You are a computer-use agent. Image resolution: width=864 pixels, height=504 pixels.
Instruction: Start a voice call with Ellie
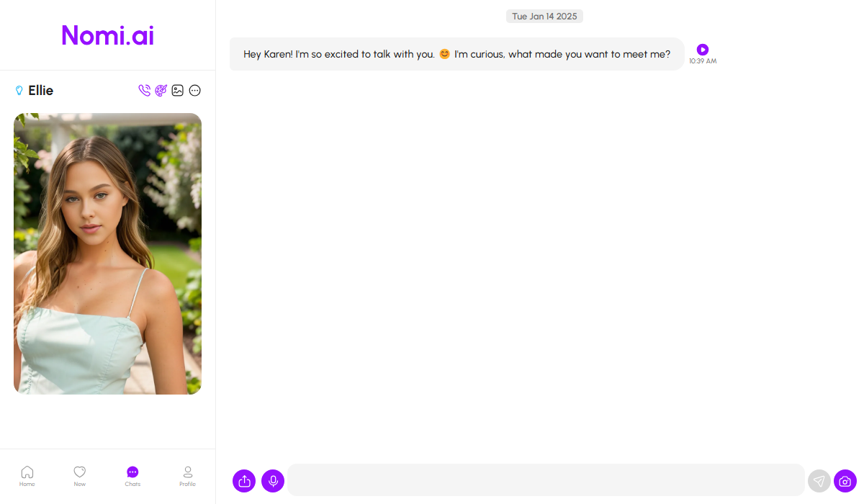[145, 91]
